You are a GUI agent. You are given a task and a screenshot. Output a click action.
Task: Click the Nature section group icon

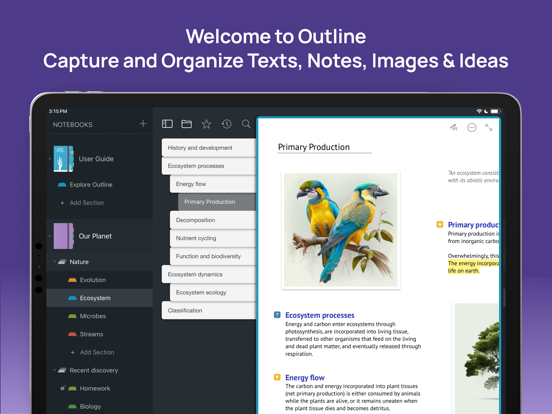click(x=62, y=262)
